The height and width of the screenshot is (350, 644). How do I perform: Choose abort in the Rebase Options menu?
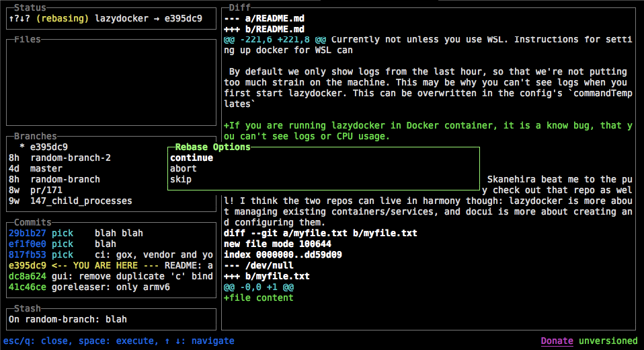323,169
